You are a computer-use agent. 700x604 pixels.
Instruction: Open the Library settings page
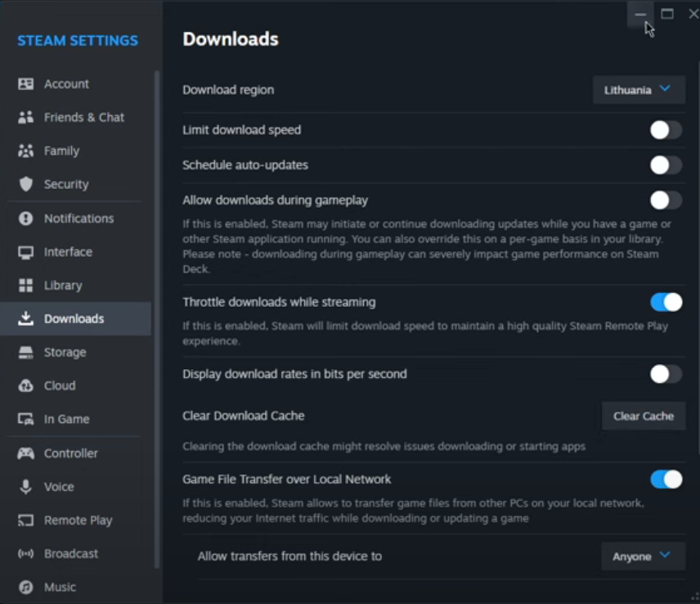[x=63, y=286]
